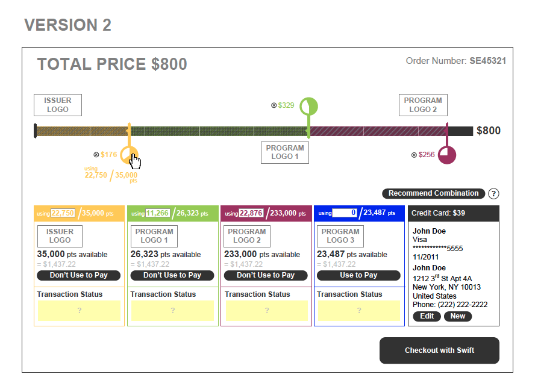Click Program Logo 2 in the maroon card
This screenshot has height=392, width=535.
coord(247,236)
